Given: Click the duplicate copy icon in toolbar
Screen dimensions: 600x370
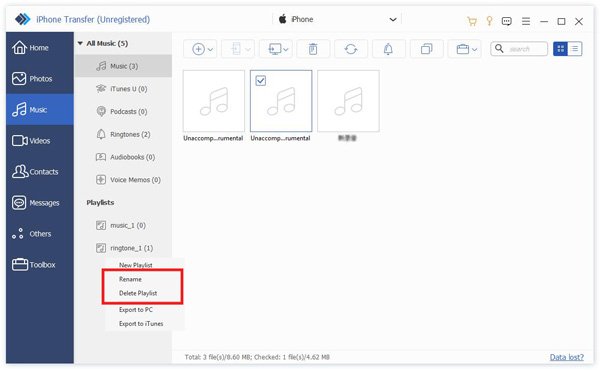Looking at the screenshot, I should (426, 49).
